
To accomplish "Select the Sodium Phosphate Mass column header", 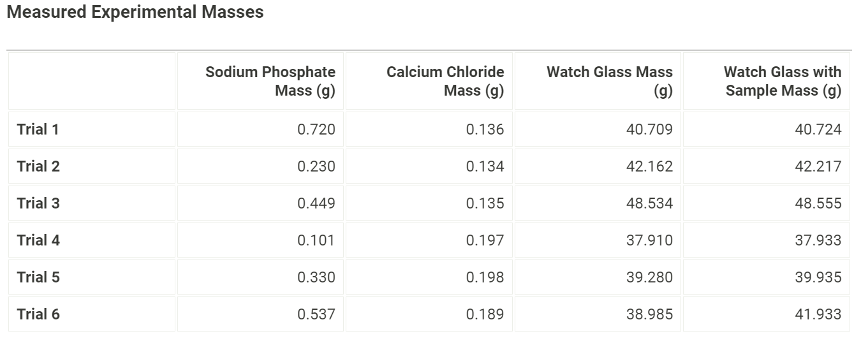I will [270, 81].
